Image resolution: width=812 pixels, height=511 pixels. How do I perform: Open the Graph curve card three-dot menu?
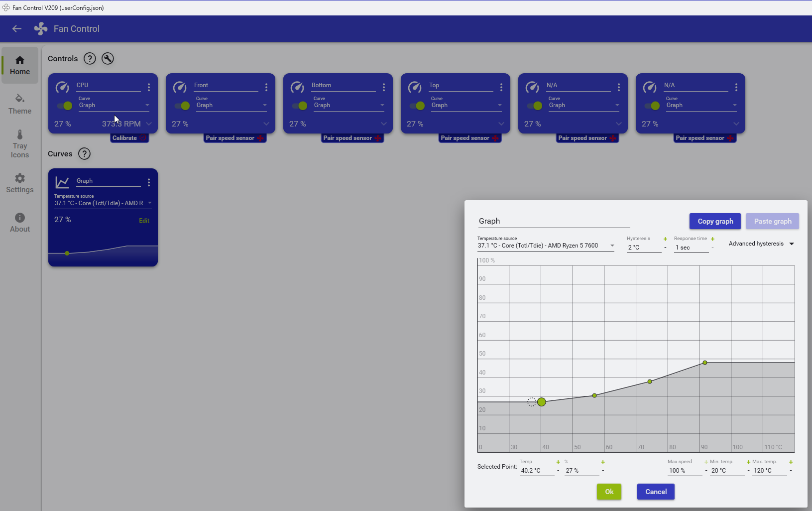149,183
